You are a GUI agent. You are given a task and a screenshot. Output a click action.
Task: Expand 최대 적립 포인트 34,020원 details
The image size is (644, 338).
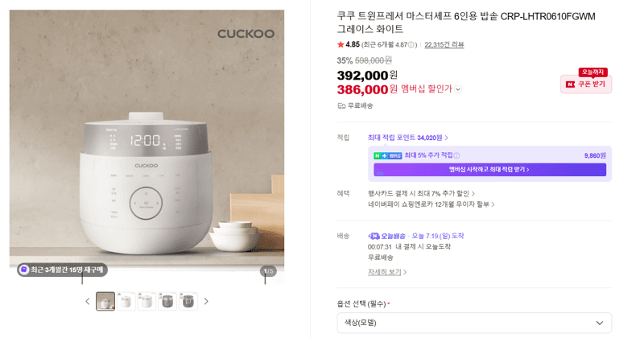(x=408, y=138)
